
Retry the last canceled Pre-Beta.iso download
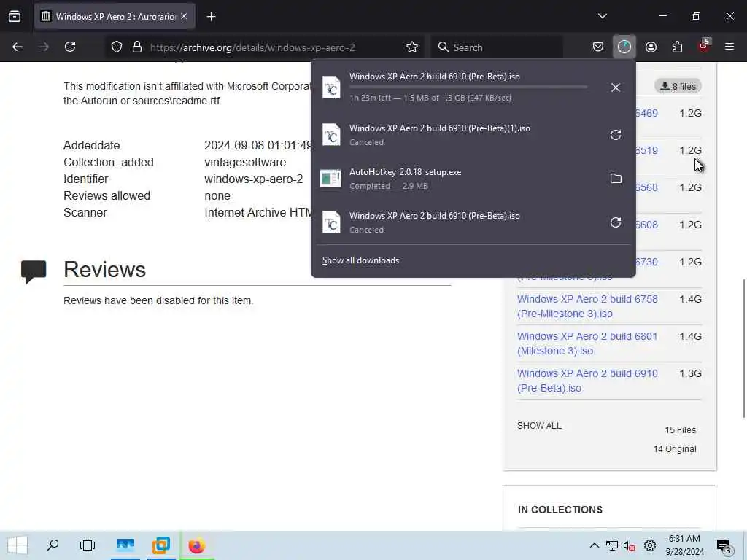616,222
